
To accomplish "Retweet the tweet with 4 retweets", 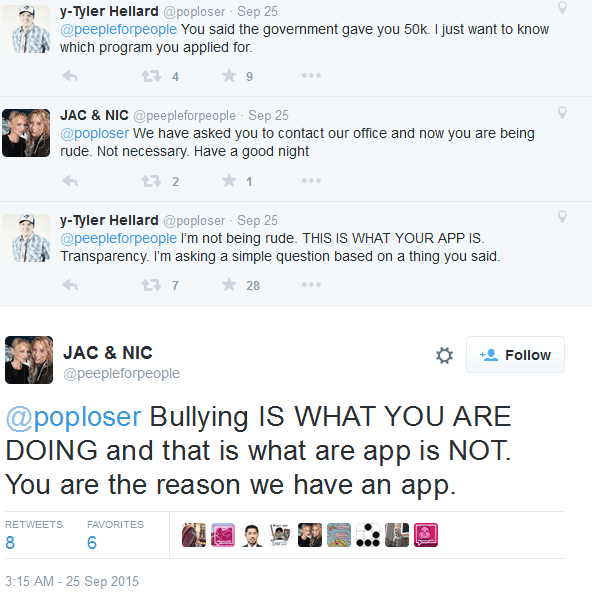I will point(152,76).
